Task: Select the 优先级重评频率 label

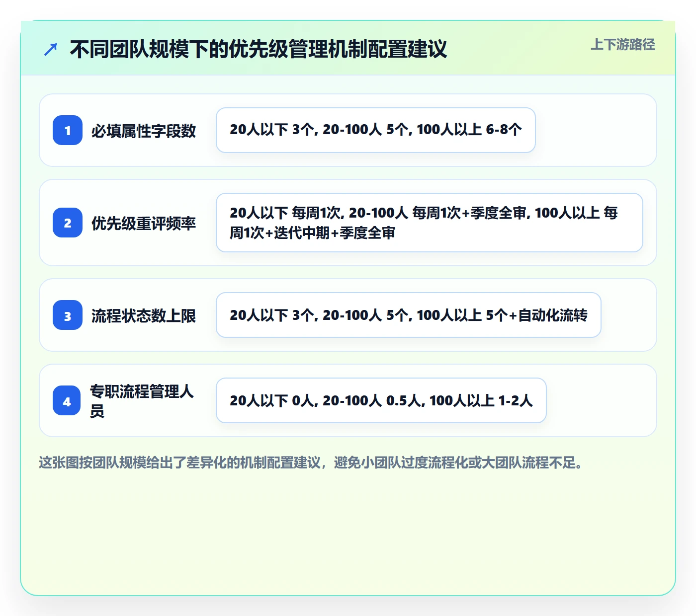Action: [x=144, y=223]
